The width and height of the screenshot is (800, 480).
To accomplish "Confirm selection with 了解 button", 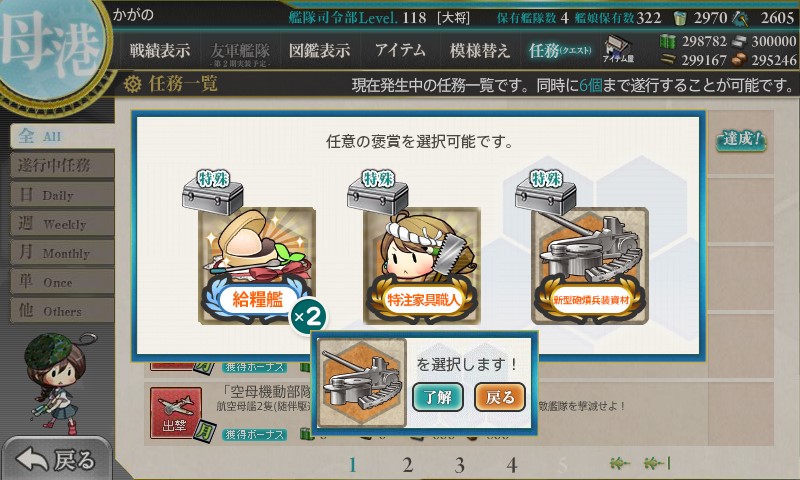I will coord(438,397).
